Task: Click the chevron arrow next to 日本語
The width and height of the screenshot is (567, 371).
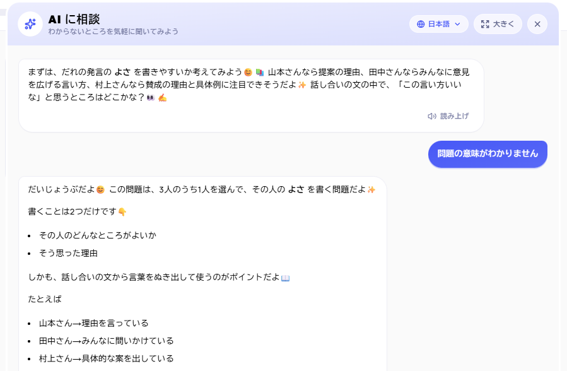Action: pos(457,24)
